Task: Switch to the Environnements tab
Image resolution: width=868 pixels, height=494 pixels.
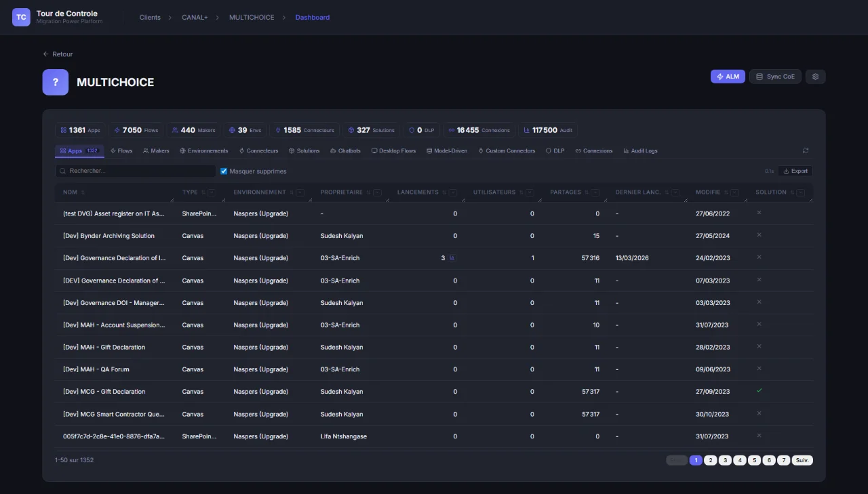Action: click(204, 151)
